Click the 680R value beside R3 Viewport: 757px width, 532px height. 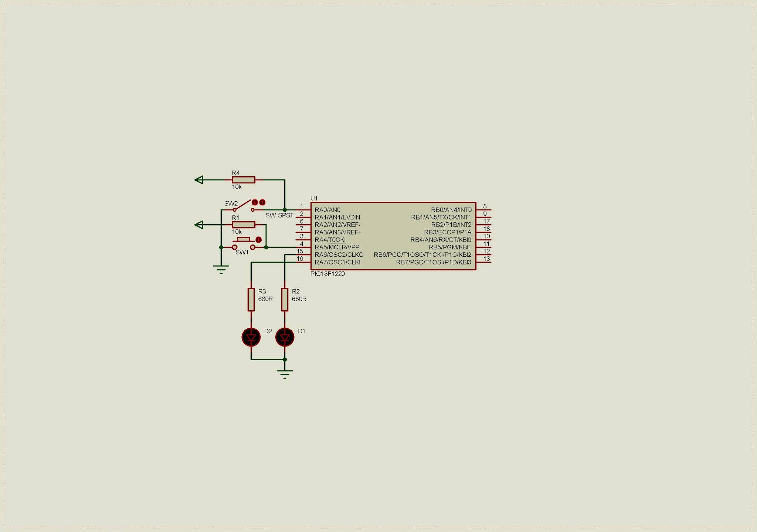[265, 299]
